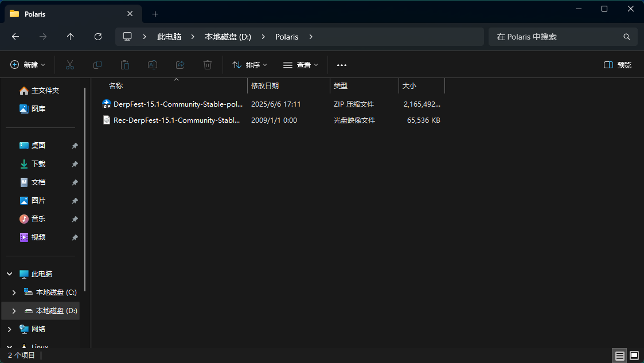Go up one folder level
644x363 pixels.
[x=70, y=37]
